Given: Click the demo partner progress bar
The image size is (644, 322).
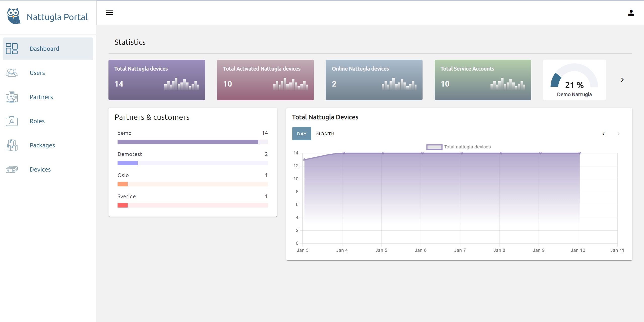Looking at the screenshot, I should tap(192, 142).
